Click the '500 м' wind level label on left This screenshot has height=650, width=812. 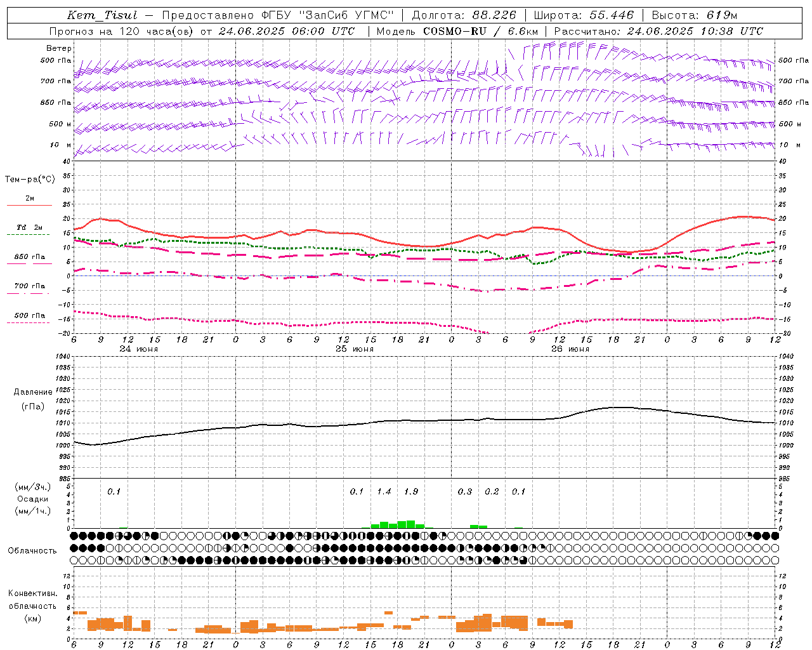point(60,124)
